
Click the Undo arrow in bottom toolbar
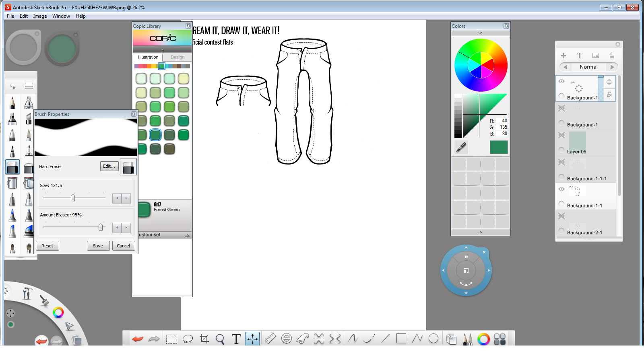pyautogui.click(x=138, y=339)
